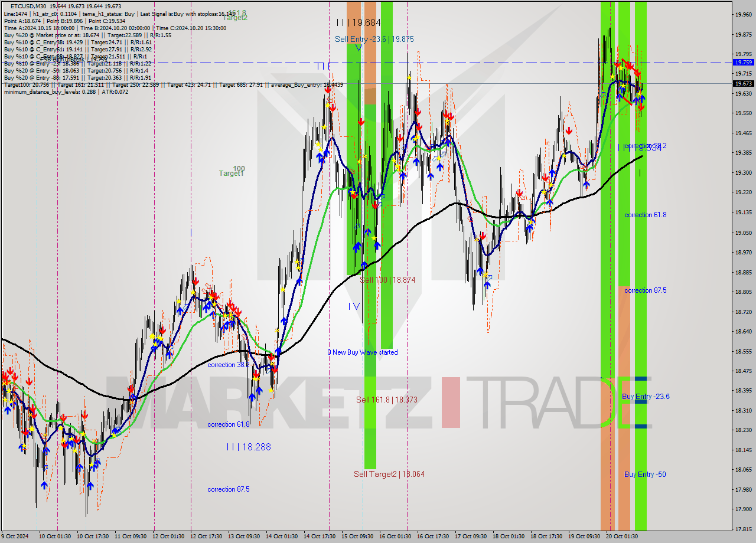The height and width of the screenshot is (543, 756).
Task: Click the 18.885 price scale value
Action: (x=743, y=272)
